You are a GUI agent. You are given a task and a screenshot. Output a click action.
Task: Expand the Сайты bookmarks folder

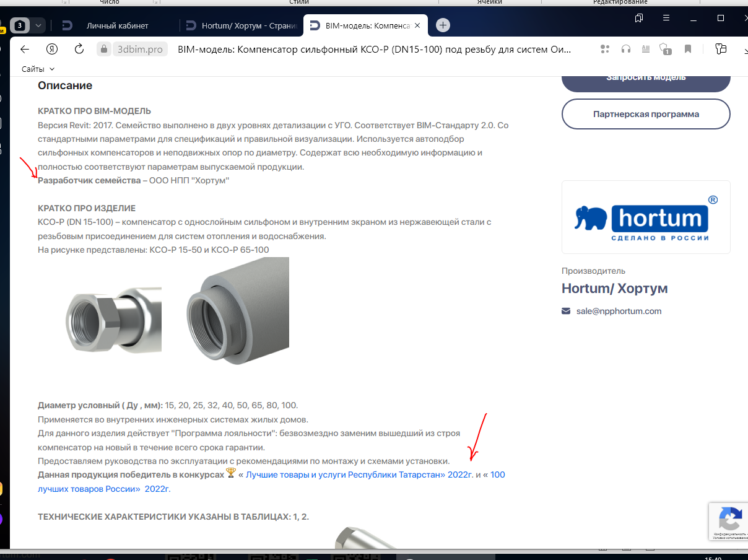coord(38,69)
